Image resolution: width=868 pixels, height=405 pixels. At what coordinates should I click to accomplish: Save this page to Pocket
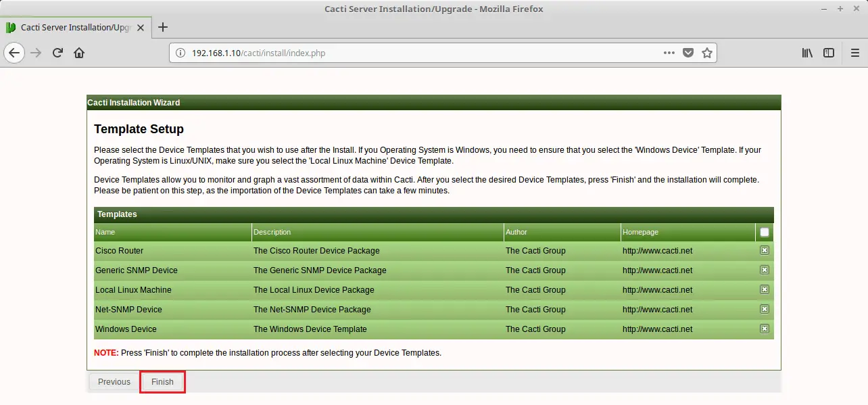[x=688, y=53]
